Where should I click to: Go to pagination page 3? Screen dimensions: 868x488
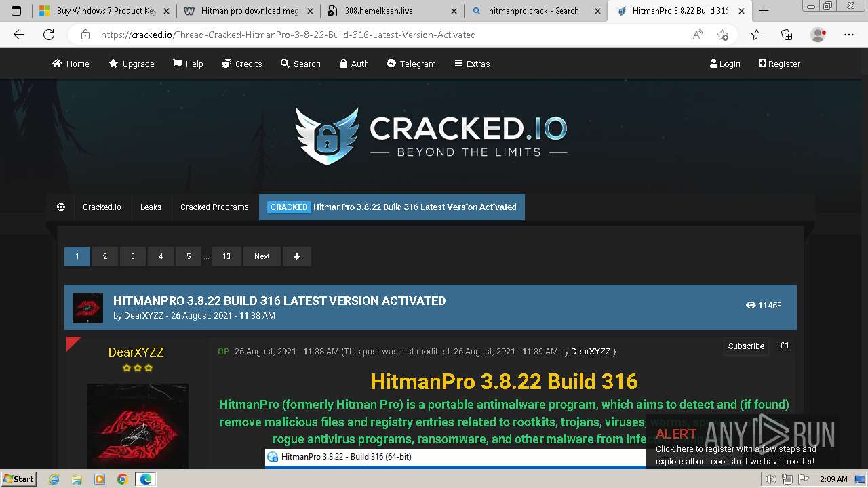133,256
